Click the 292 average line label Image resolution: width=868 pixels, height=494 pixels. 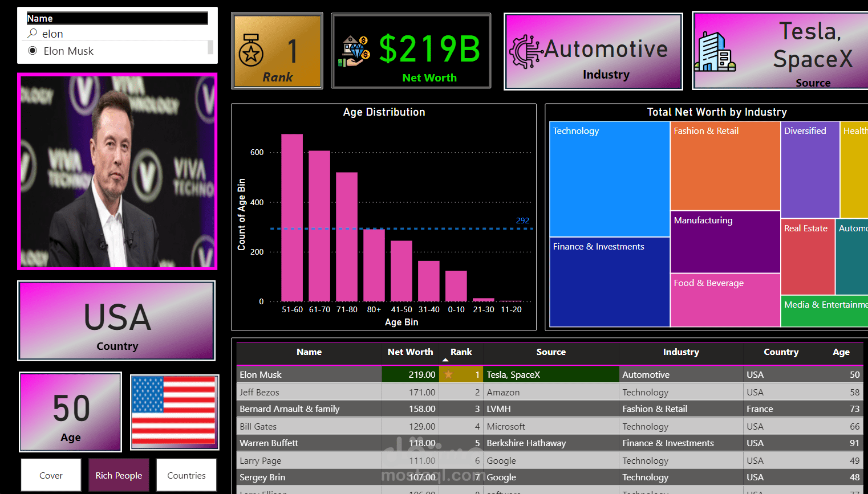[x=522, y=221]
